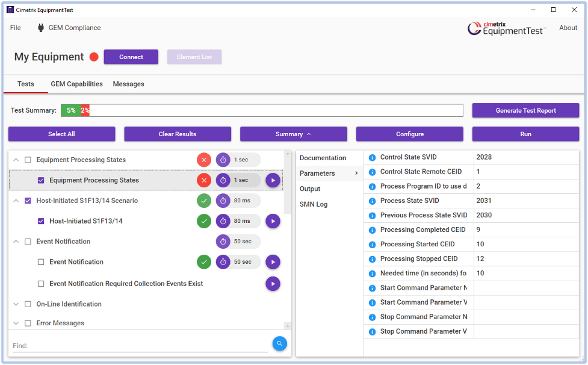588x365 pixels.
Task: Click the 50 sec timer on Event Notification child row
Action: (x=223, y=262)
